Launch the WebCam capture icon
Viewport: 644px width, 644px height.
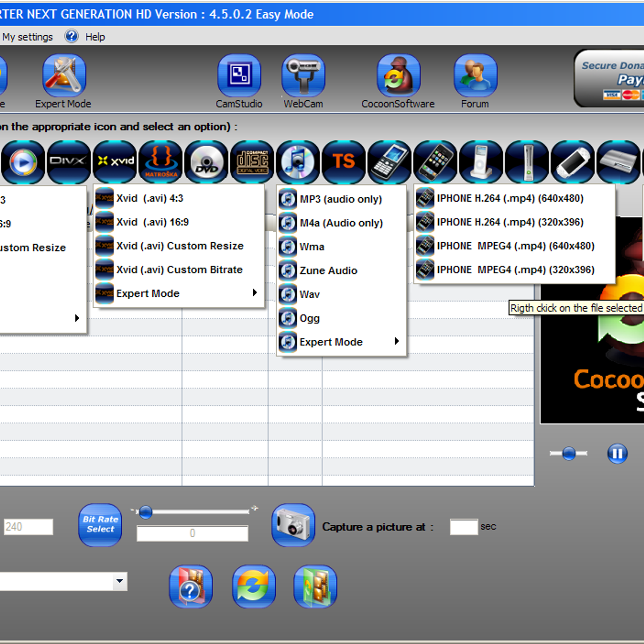coord(303,76)
